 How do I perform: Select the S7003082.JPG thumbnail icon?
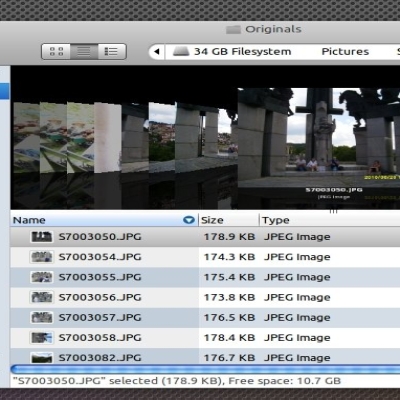coord(41,358)
